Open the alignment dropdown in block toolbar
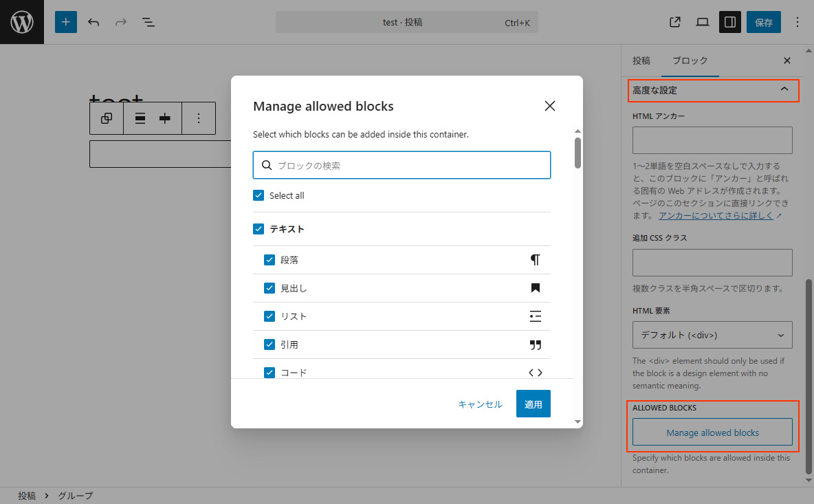814x504 pixels. [140, 118]
